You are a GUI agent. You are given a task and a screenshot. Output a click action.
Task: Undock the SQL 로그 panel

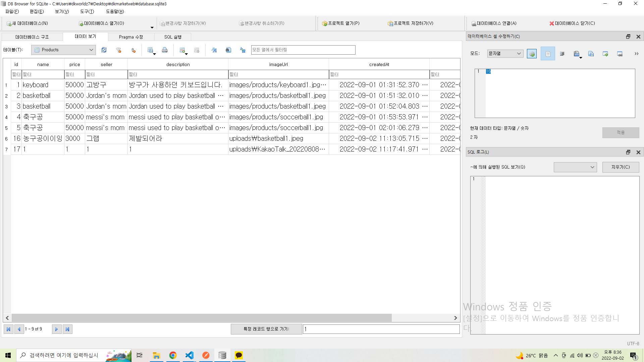click(628, 152)
